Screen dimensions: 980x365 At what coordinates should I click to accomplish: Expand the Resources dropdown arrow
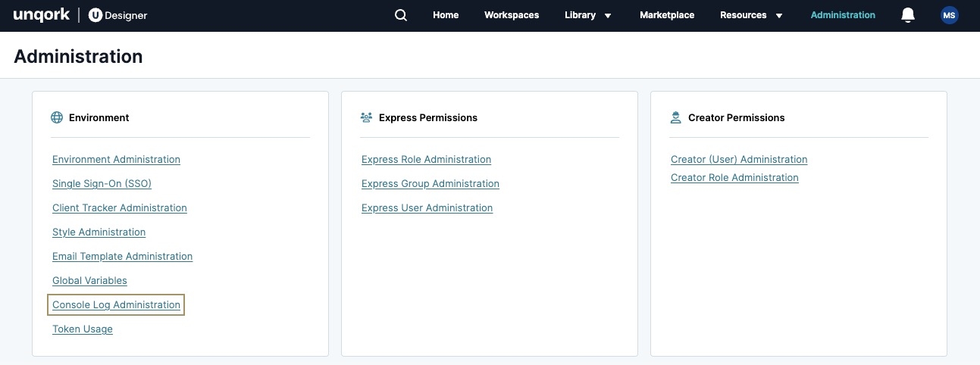(x=779, y=16)
